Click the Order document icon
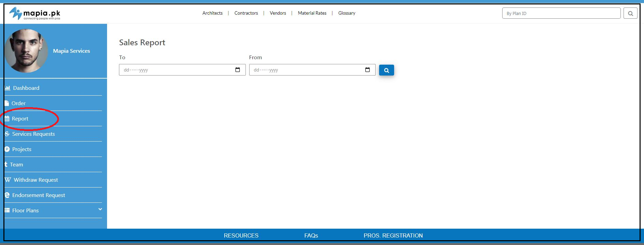This screenshot has width=644, height=245. tap(7, 103)
